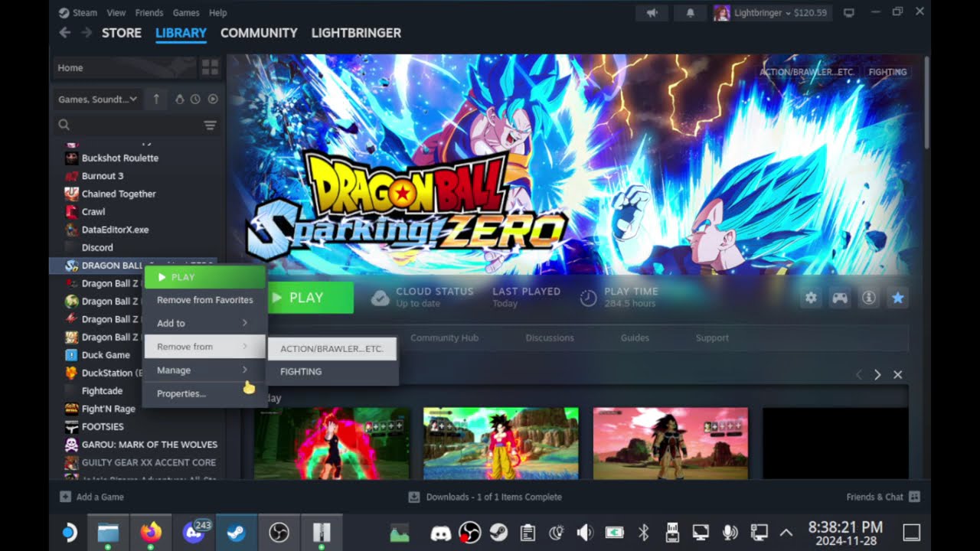This screenshot has height=551, width=980.
Task: Open the Guides link
Action: 635,337
